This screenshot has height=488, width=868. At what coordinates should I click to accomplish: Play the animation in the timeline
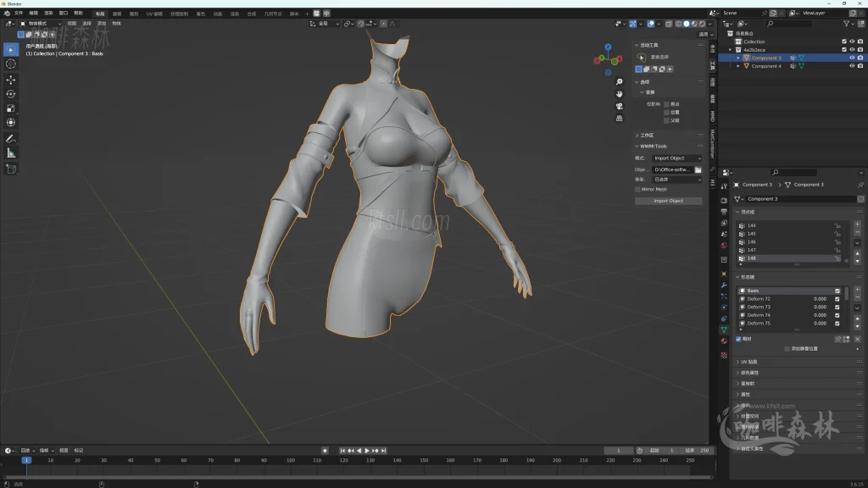366,451
